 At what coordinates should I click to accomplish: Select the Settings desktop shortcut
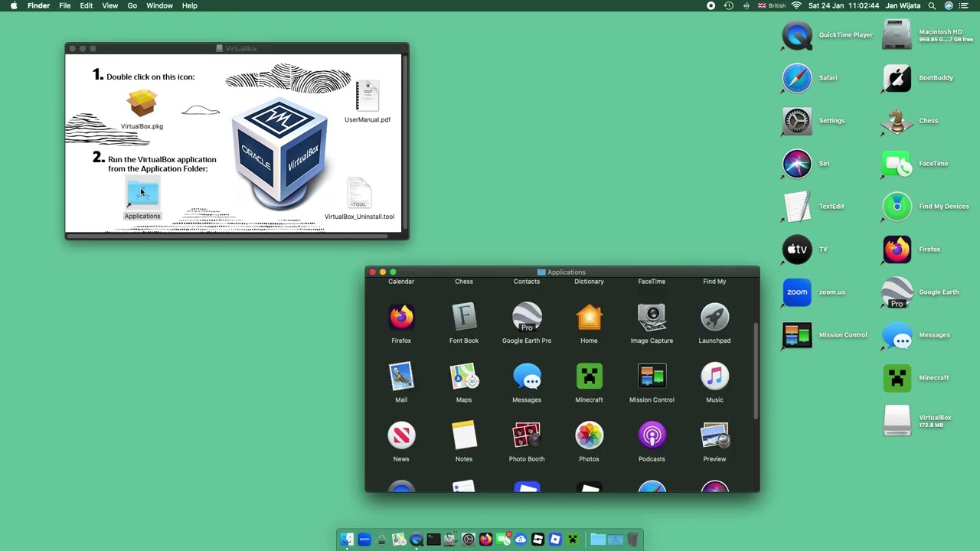[797, 121]
